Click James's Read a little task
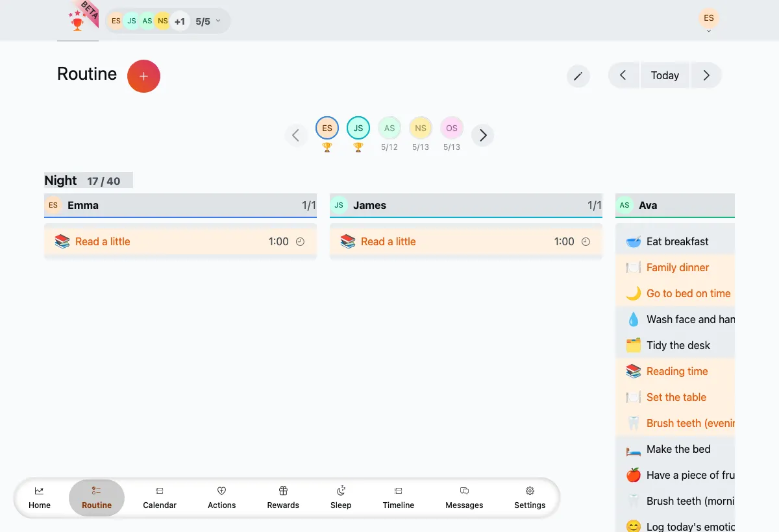Screen dimensions: 779x532 (466, 241)
